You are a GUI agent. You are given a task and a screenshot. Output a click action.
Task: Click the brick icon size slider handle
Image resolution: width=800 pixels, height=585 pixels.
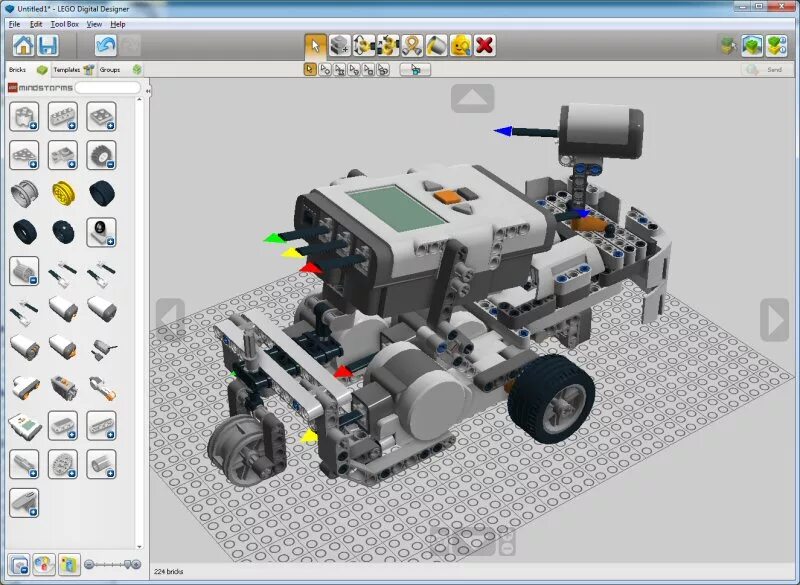(x=128, y=564)
